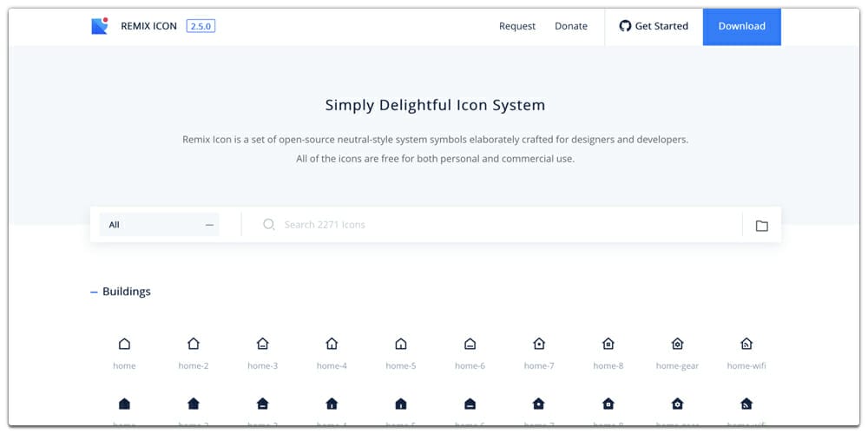The height and width of the screenshot is (434, 868).
Task: Open the All category dropdown
Action: (160, 225)
